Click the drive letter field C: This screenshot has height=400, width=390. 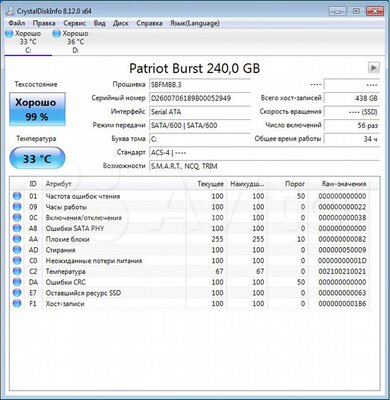pos(200,139)
